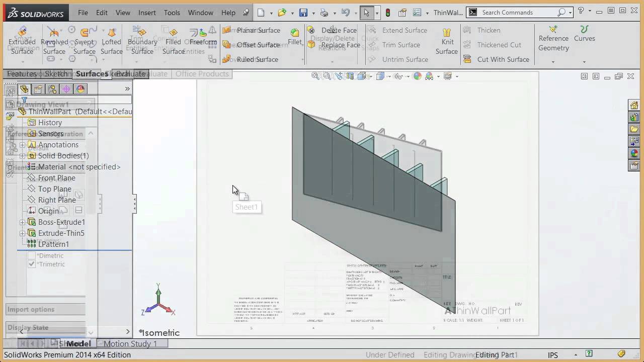Click the Save icon in toolbar
The height and width of the screenshot is (362, 644).
(303, 13)
